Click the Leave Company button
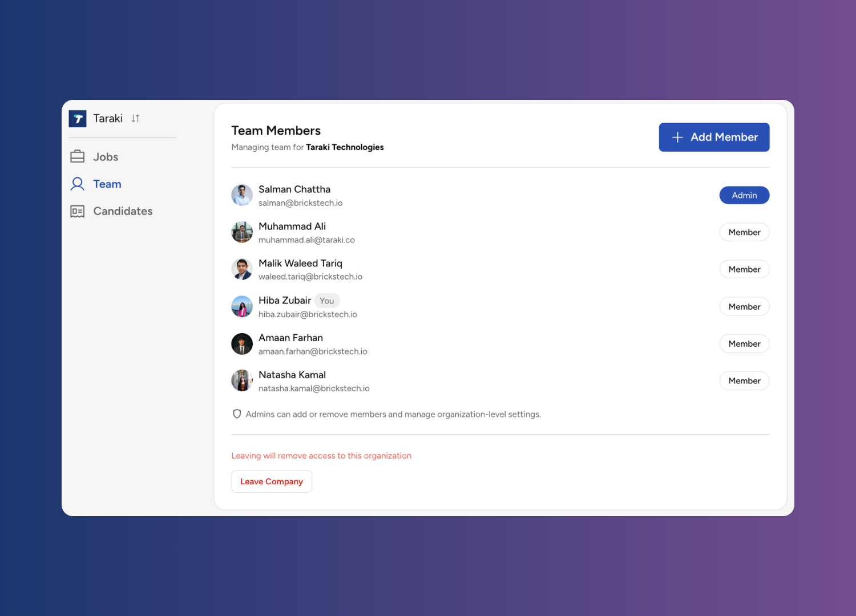 (272, 481)
